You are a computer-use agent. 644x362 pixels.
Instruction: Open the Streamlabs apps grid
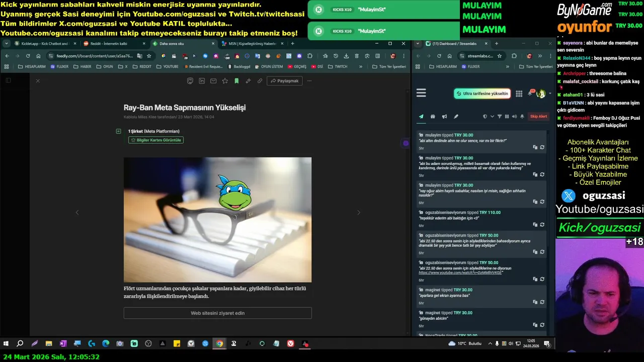pyautogui.click(x=519, y=94)
